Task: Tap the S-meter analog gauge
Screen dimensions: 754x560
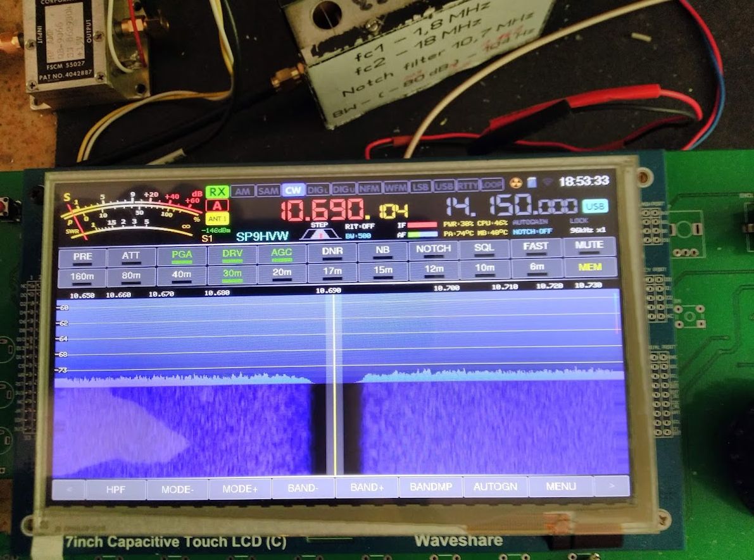Action: tap(132, 215)
